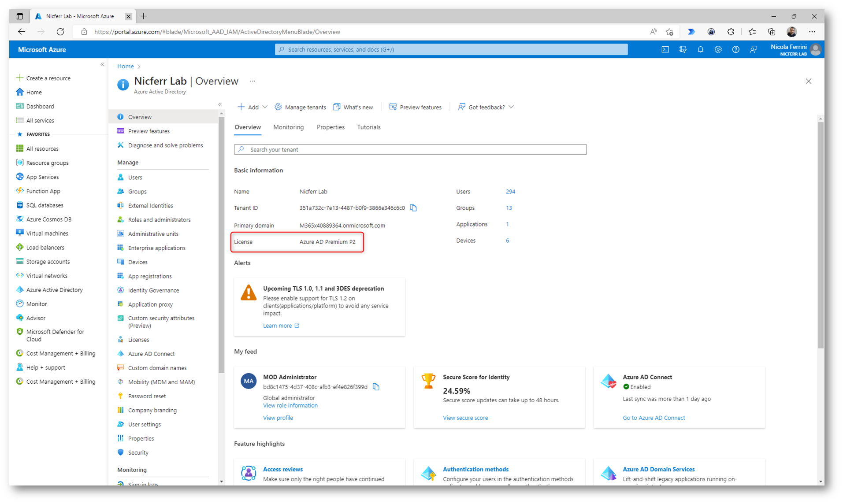Click the resource menu scrollbar

click(221, 245)
